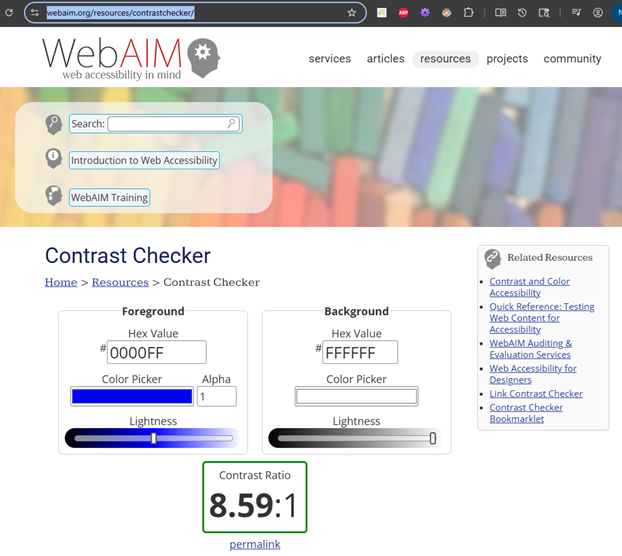
Task: Bookmark this page with the star icon
Action: (351, 13)
